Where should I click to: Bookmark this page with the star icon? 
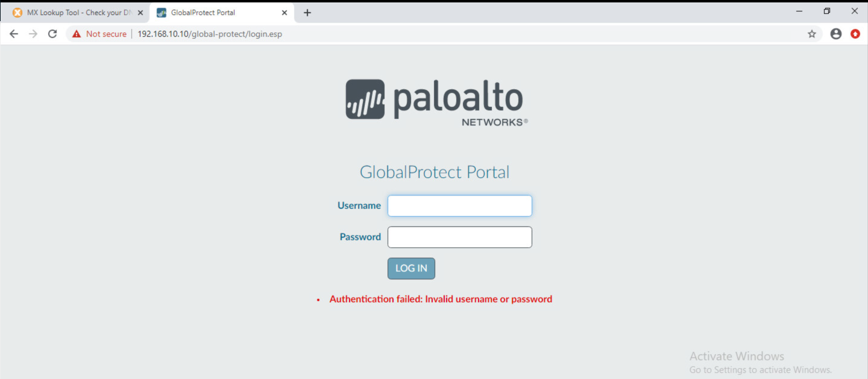[812, 34]
